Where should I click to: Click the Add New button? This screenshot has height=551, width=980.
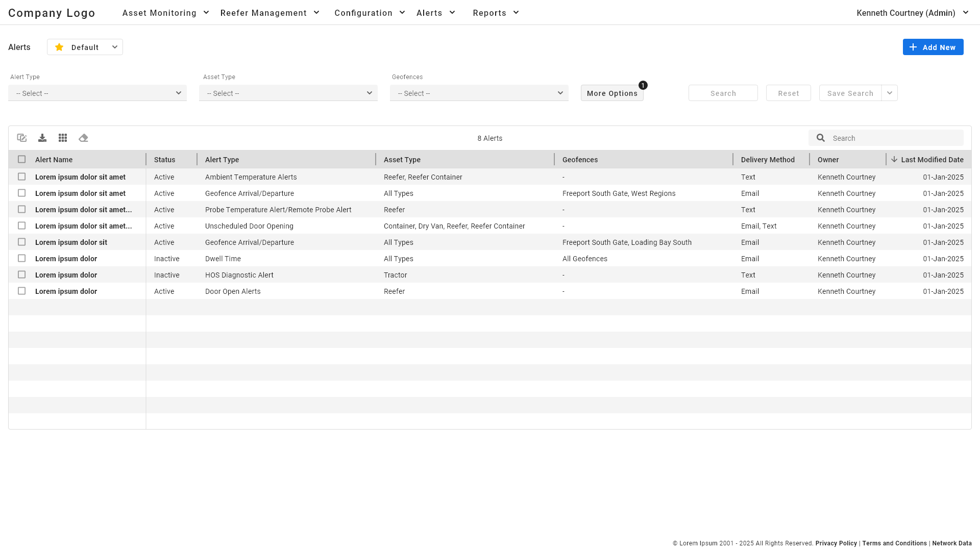point(933,47)
